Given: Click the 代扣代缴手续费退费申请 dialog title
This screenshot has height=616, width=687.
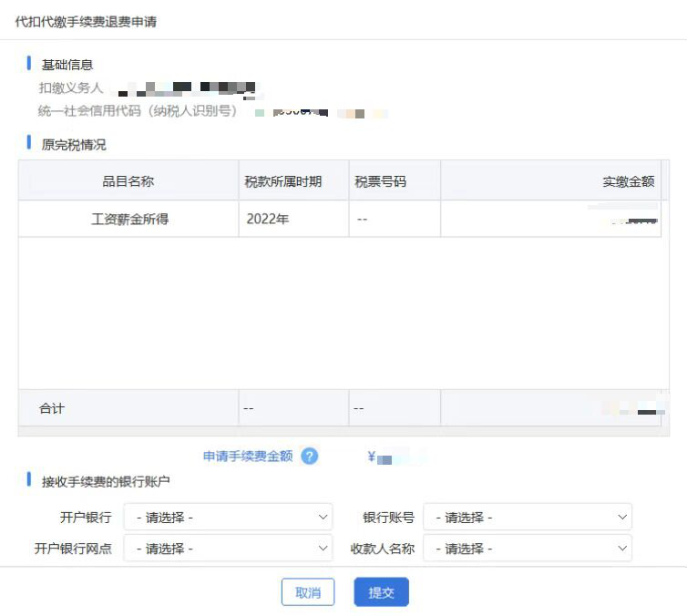Looking at the screenshot, I should pos(86,22).
